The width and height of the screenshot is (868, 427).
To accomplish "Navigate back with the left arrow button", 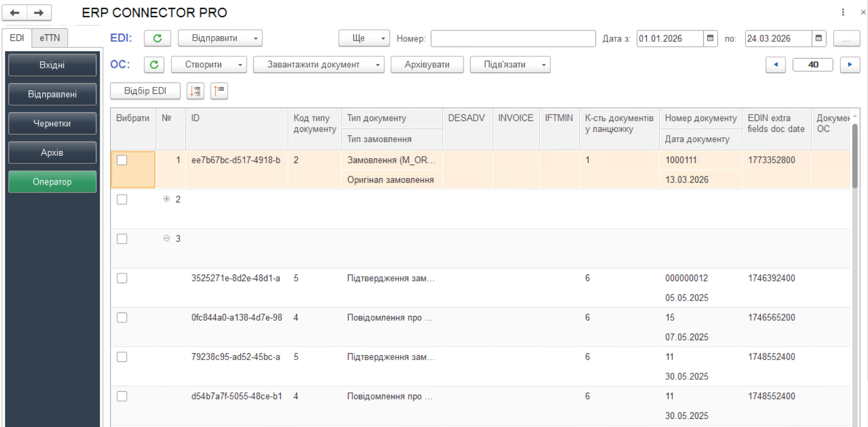I will (15, 12).
